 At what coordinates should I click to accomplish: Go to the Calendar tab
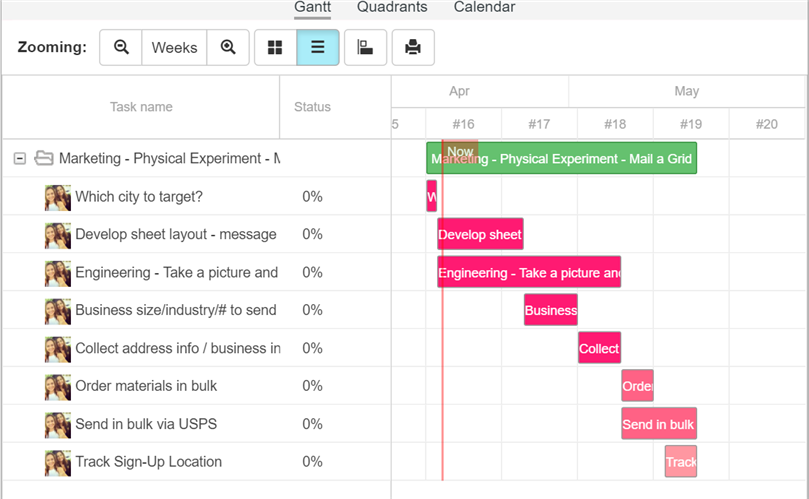coord(484,7)
